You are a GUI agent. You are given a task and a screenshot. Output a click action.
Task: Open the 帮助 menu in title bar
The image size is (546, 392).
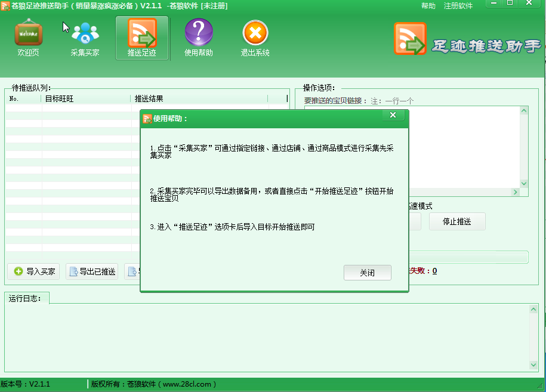tap(428, 5)
